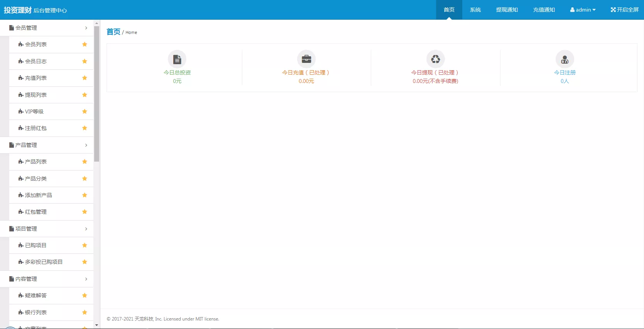Click the 今日注册 user icon
The height and width of the screenshot is (329, 644).
click(x=565, y=59)
